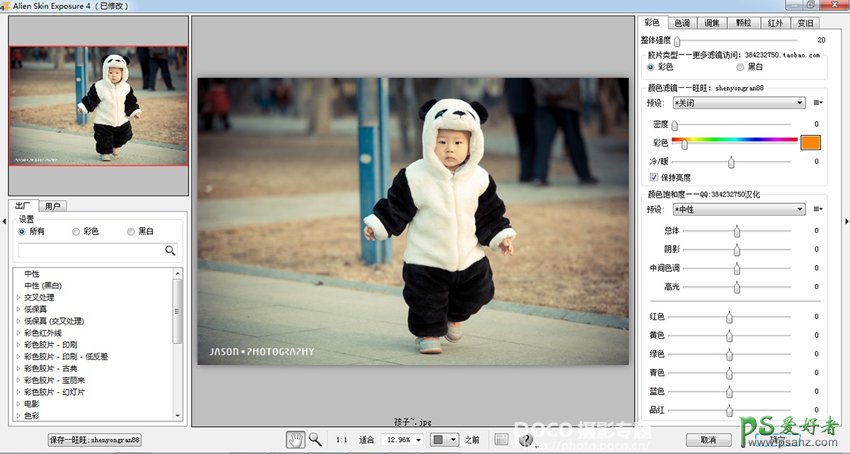Open the 彩色 tab in right panel
This screenshot has height=454, width=850.
click(x=652, y=22)
